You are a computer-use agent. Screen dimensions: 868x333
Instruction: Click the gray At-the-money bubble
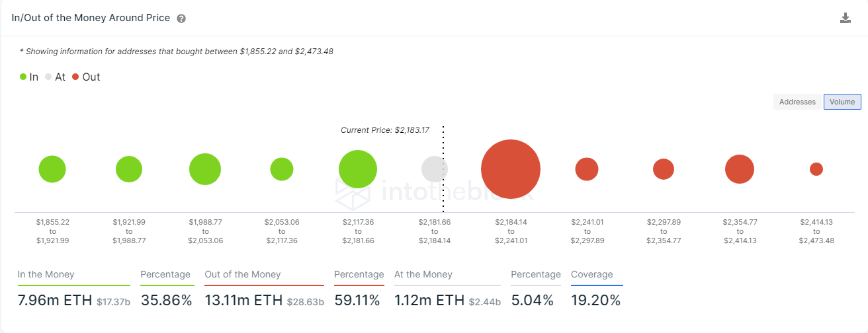tap(435, 169)
